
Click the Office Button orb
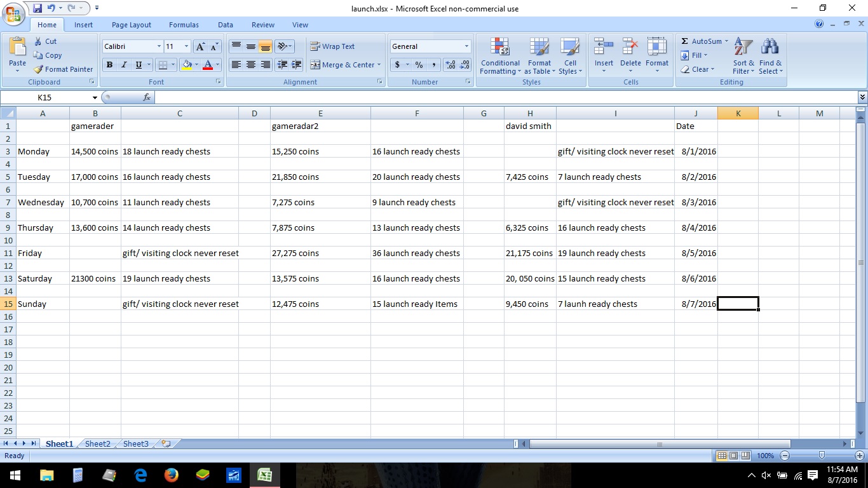[14, 15]
